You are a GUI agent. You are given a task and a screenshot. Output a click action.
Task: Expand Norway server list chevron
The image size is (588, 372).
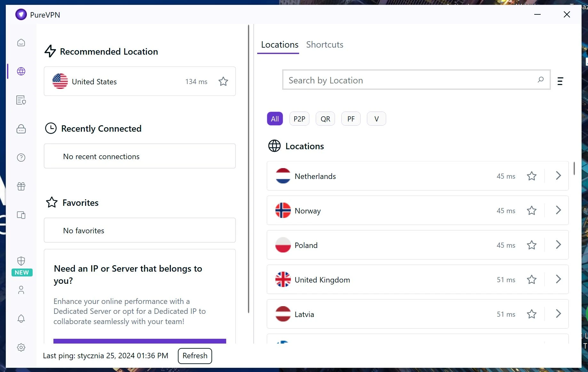(558, 210)
